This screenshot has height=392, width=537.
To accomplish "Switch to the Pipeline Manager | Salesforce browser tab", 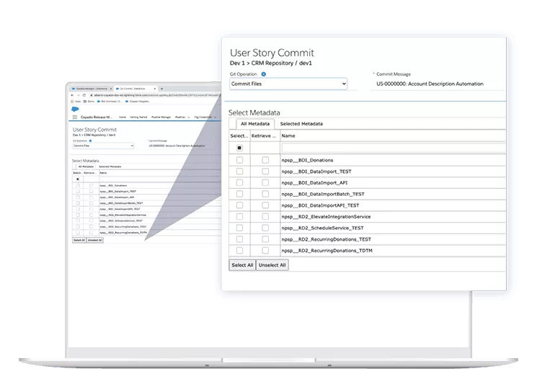I will pos(91,89).
